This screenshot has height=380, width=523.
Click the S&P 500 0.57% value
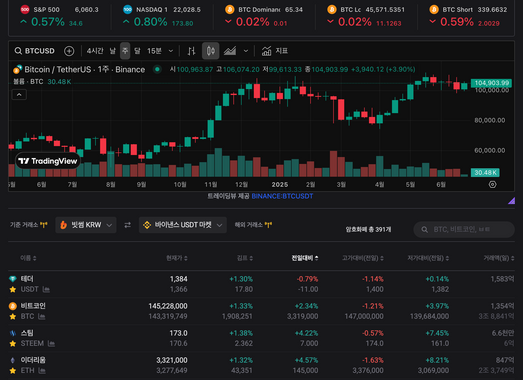click(x=48, y=22)
